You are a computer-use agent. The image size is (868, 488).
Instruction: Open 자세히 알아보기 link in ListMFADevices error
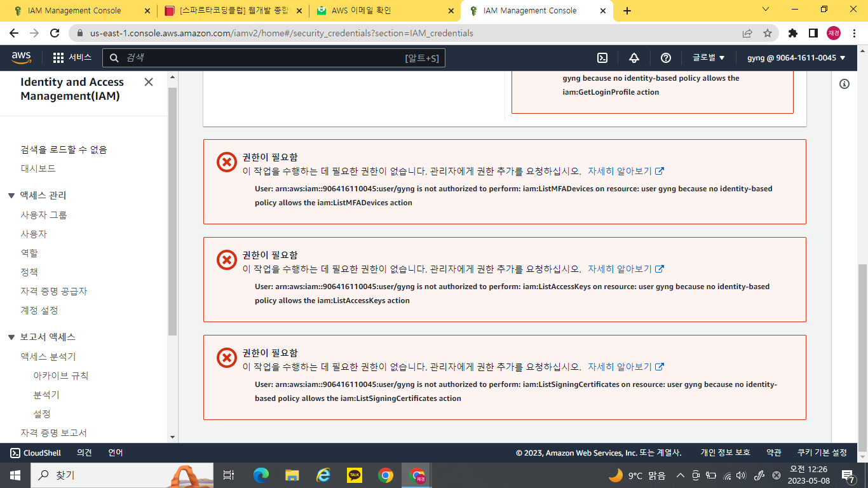click(x=626, y=171)
